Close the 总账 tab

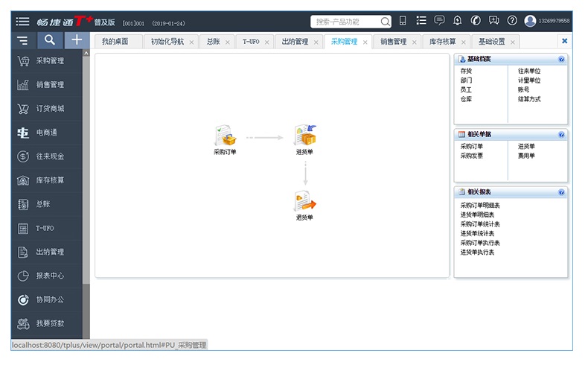click(x=228, y=42)
